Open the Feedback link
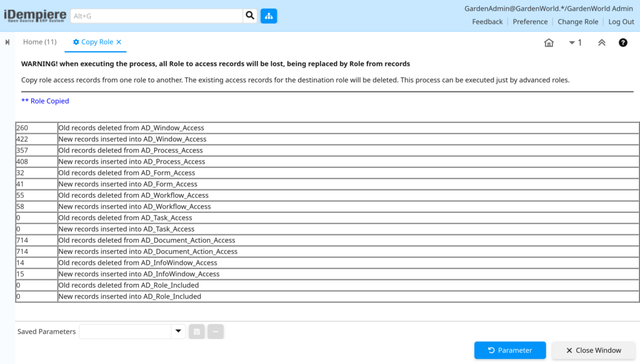The width and height of the screenshot is (640, 364). coord(487,22)
